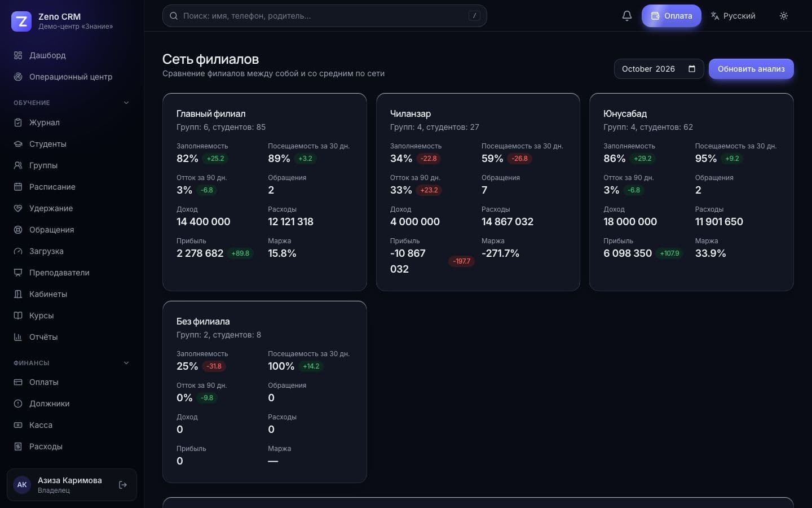Click the Операционный центр target icon

point(18,77)
